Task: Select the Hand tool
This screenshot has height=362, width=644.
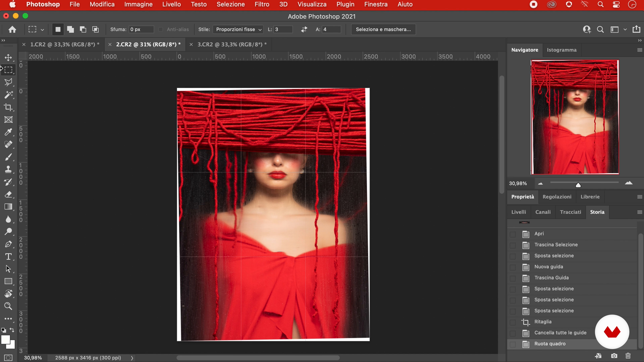Action: pos(8,294)
